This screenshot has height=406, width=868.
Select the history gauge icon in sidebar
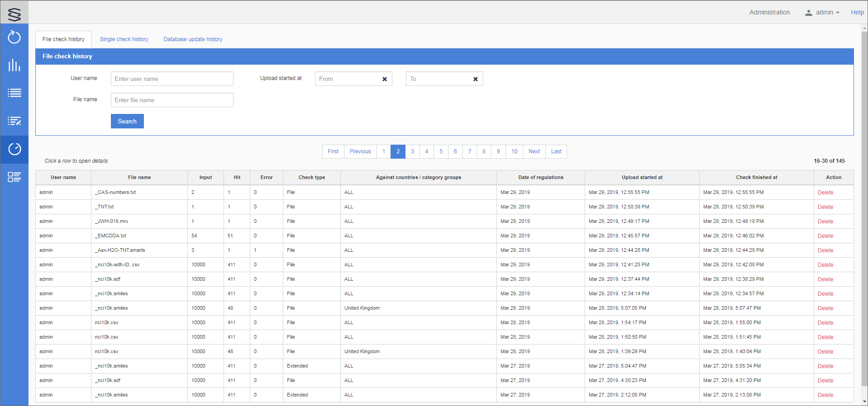click(x=14, y=149)
